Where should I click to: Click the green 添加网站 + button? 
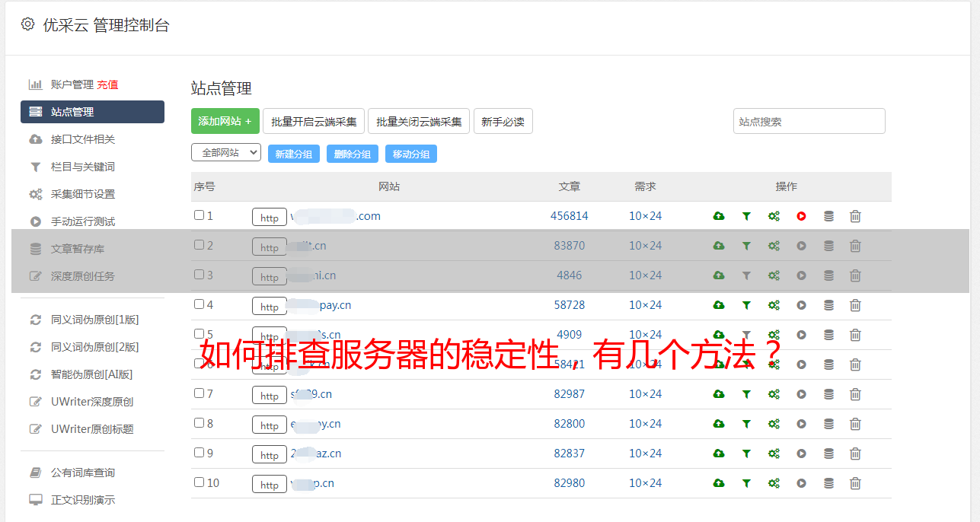[x=225, y=121]
